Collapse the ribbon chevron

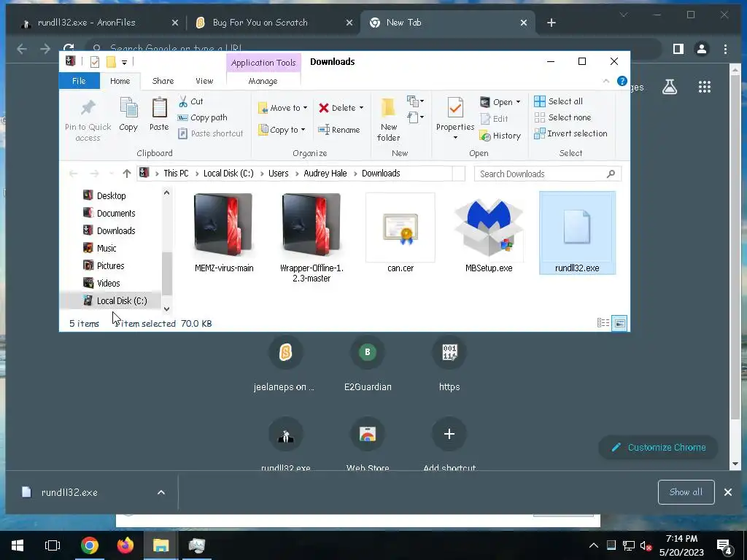606,81
